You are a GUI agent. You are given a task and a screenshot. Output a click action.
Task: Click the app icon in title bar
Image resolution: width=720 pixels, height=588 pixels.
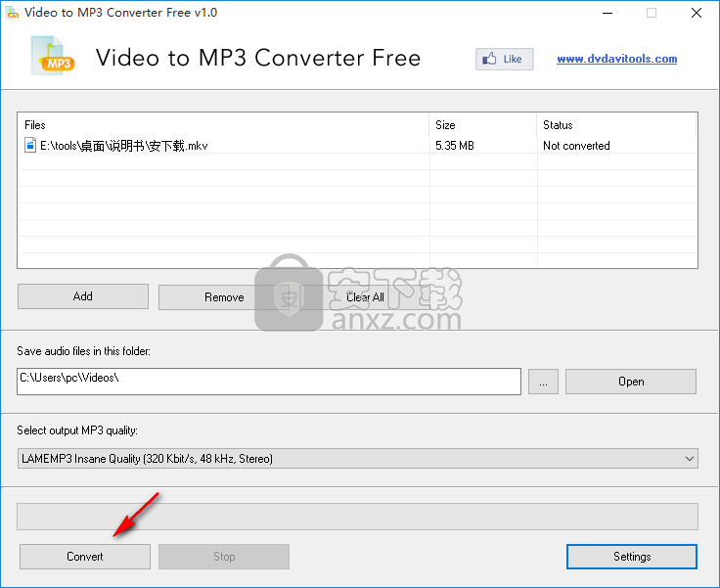pyautogui.click(x=12, y=13)
